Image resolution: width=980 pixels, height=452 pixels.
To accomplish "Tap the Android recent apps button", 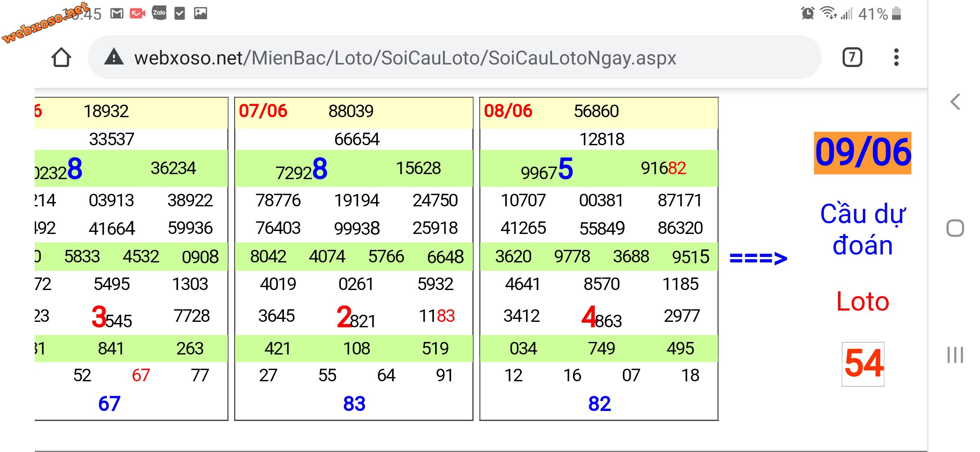I will point(955,355).
